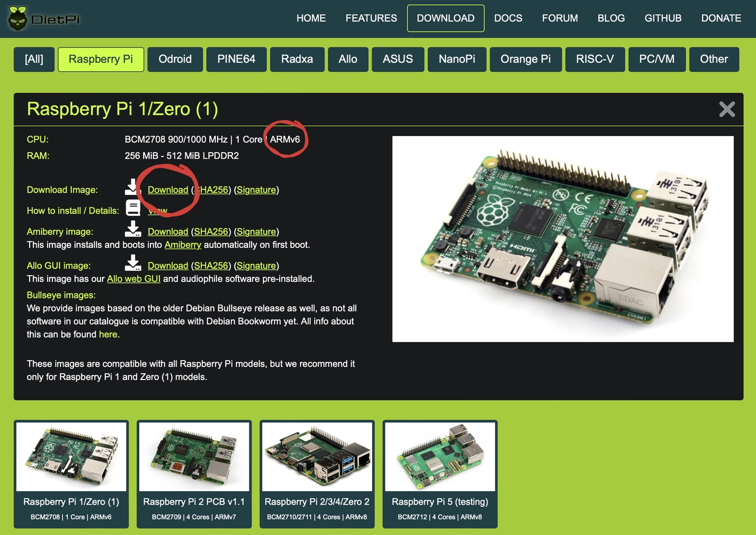Select the Raspberry Pi 2 PCB v1.1 card
The image size is (756, 535).
[x=194, y=474]
